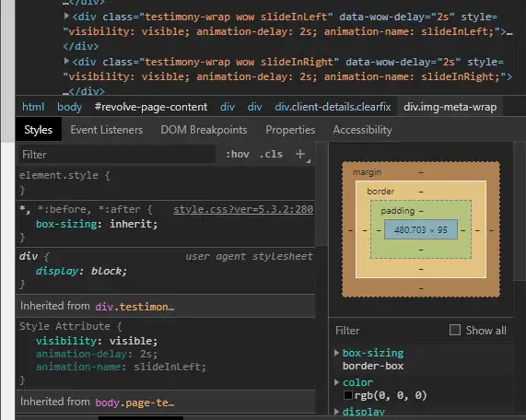Select html in the breadcrumb trail
The image size is (526, 420).
33,107
